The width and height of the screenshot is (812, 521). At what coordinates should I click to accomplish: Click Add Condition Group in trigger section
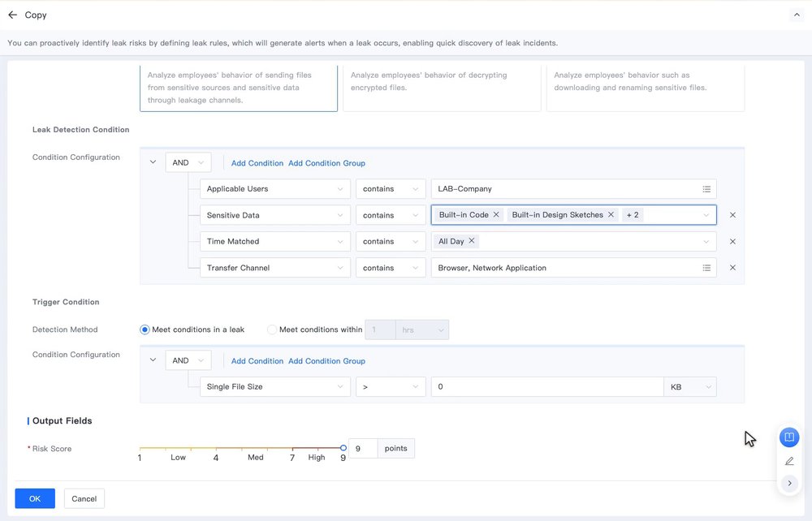pyautogui.click(x=326, y=361)
